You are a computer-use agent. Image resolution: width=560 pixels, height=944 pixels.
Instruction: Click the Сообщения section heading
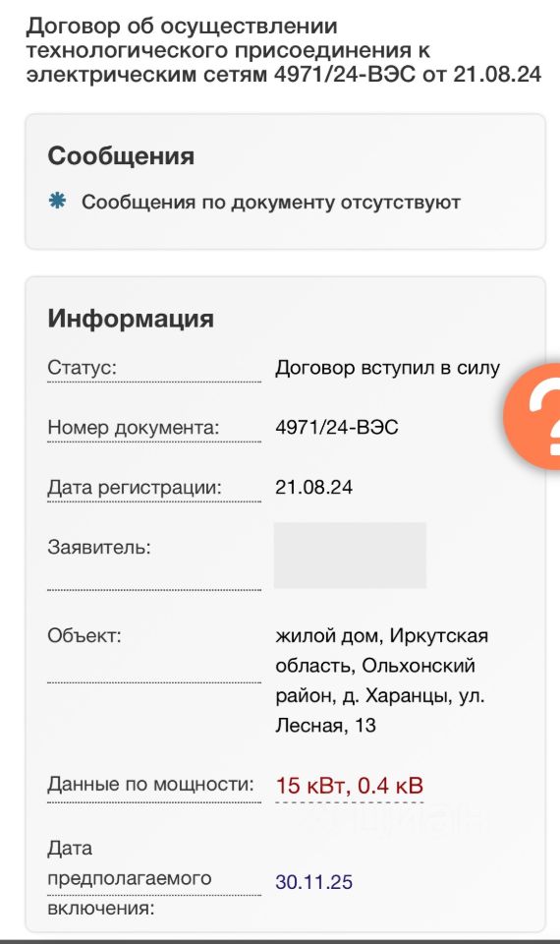[121, 156]
